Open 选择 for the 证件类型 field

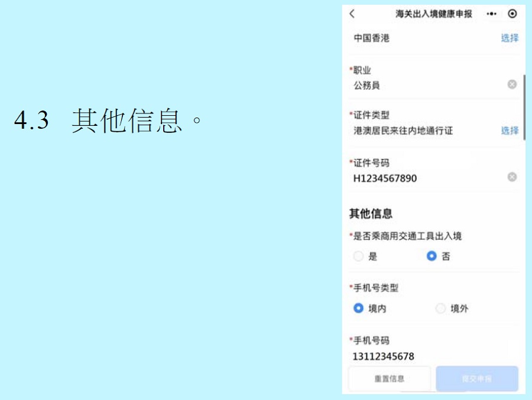pos(510,131)
